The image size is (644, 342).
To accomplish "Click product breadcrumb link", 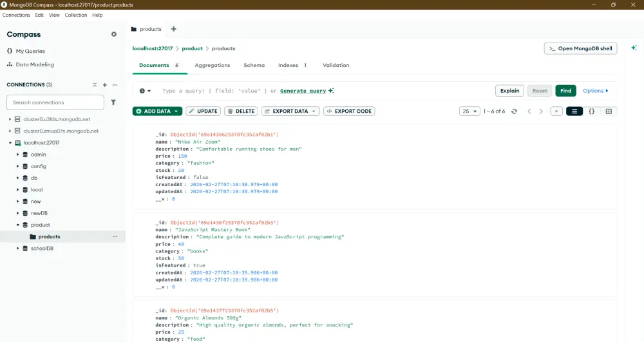I will 192,48.
